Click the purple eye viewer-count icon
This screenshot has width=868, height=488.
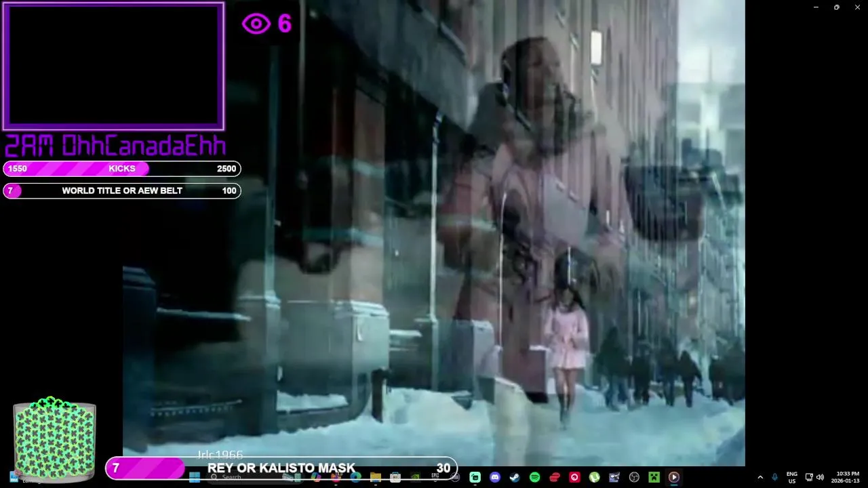256,24
